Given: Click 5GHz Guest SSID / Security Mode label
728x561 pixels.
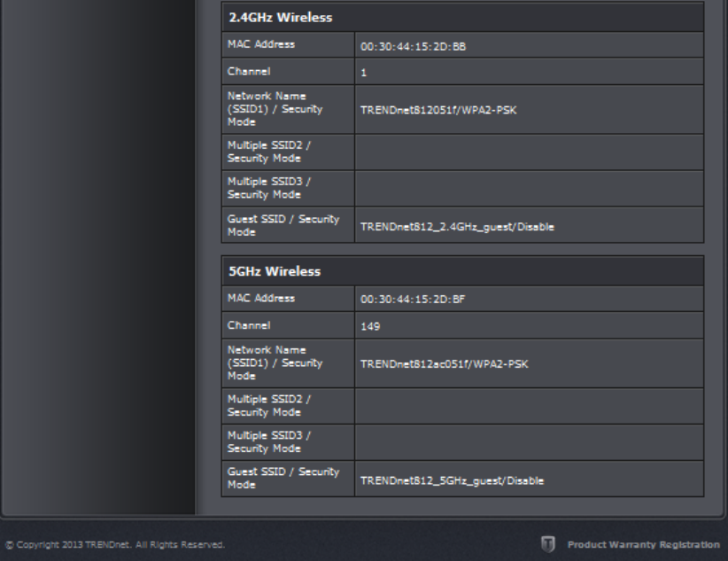Looking at the screenshot, I should [283, 478].
